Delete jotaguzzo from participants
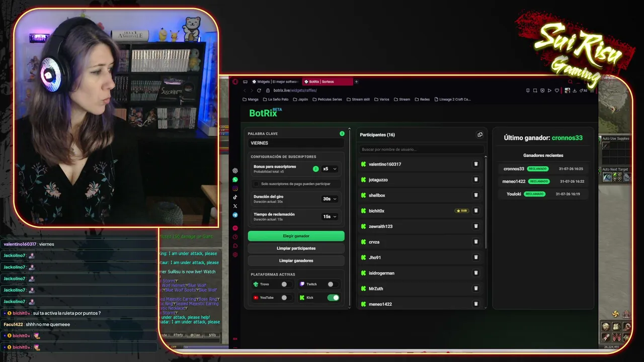The height and width of the screenshot is (362, 644). (476, 179)
